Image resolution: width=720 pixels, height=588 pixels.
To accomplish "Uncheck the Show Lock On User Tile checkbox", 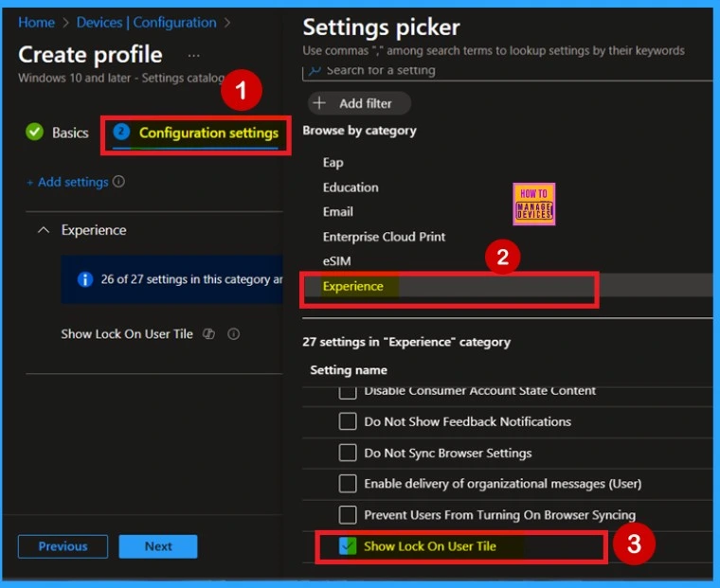I will point(348,545).
